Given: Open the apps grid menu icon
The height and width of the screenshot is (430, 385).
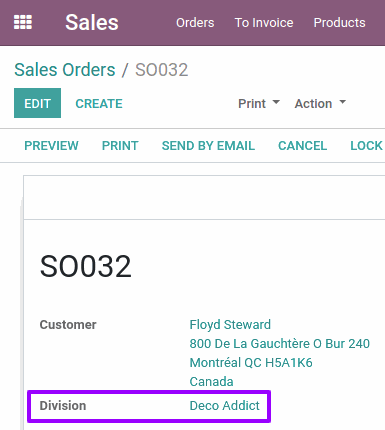Looking at the screenshot, I should [23, 22].
